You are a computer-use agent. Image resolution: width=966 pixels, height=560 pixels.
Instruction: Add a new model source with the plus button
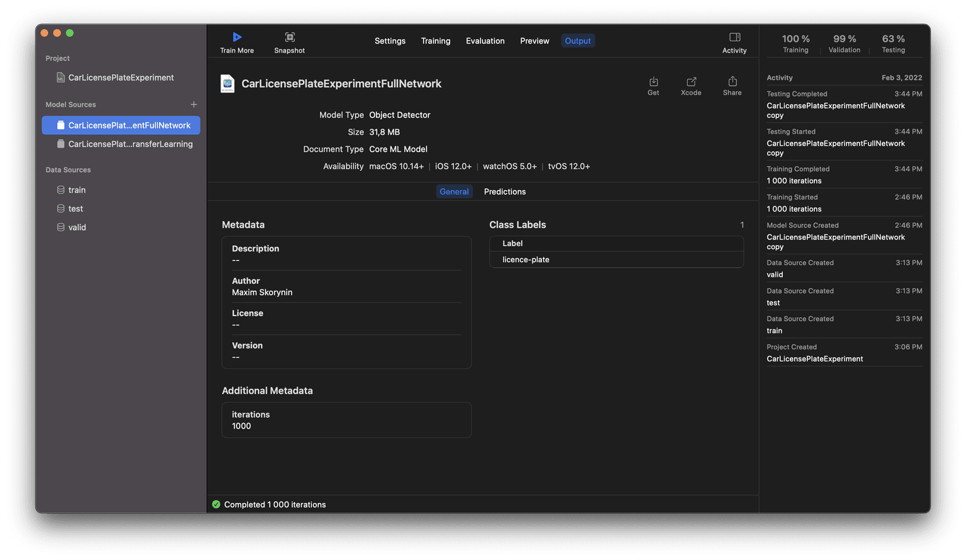[193, 105]
